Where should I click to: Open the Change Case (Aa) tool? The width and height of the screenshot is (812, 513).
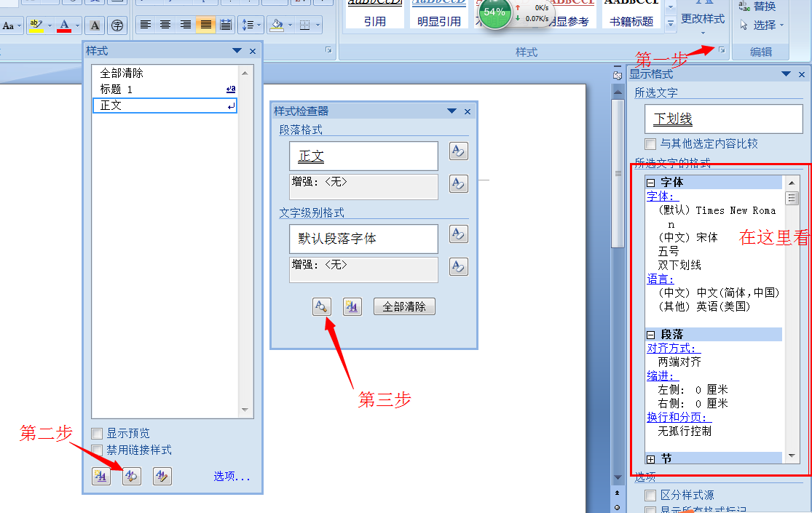point(12,25)
